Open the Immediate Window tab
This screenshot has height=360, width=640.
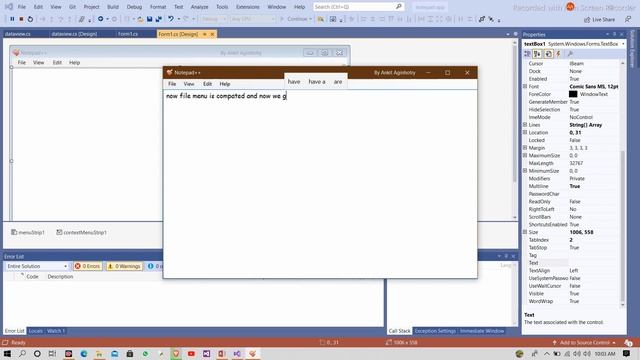[x=482, y=331]
